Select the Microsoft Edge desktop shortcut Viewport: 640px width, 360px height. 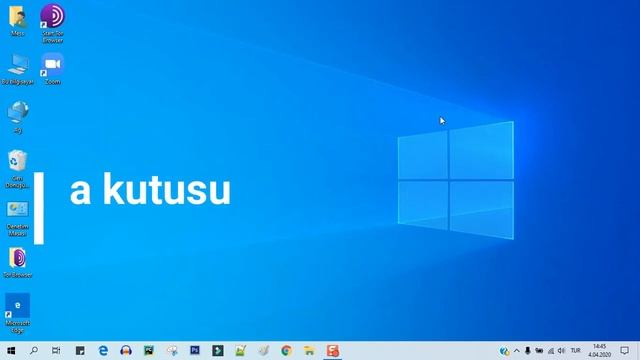coord(18,313)
